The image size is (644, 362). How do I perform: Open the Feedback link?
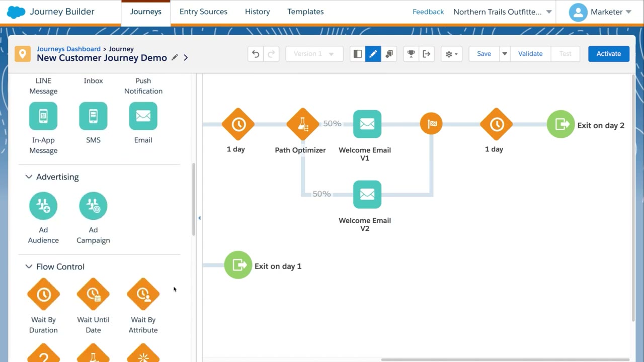click(428, 12)
